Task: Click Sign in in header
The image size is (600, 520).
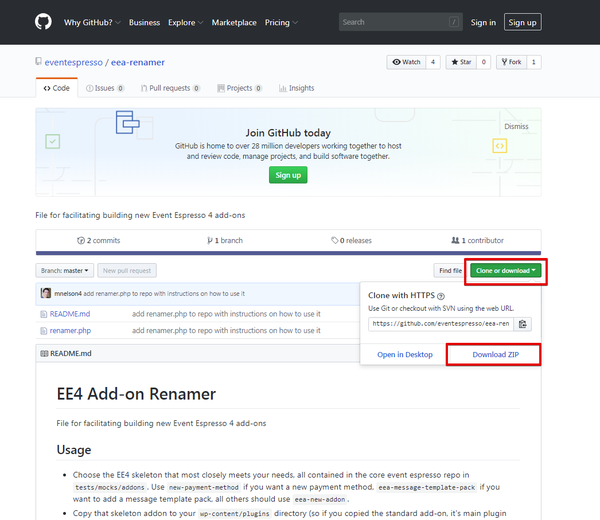Action: pyautogui.click(x=483, y=23)
